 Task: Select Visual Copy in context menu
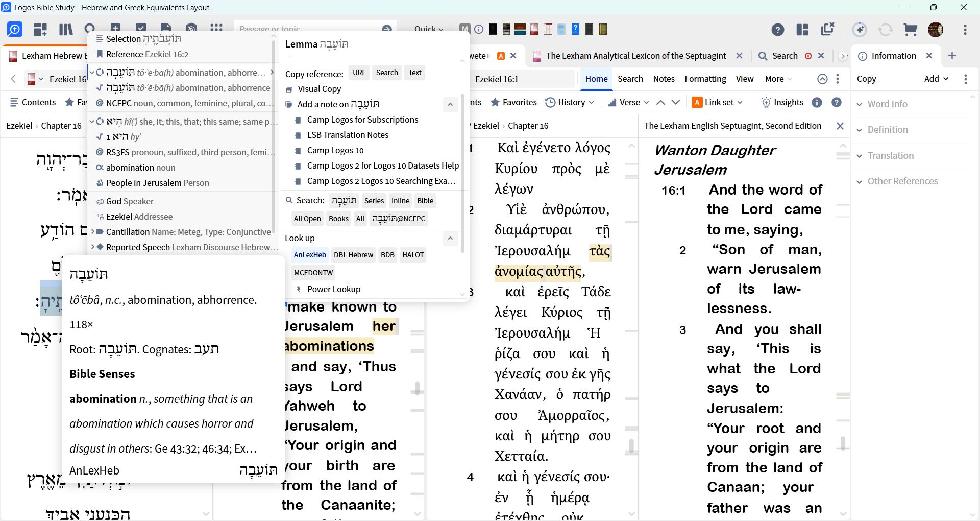pyautogui.click(x=320, y=89)
